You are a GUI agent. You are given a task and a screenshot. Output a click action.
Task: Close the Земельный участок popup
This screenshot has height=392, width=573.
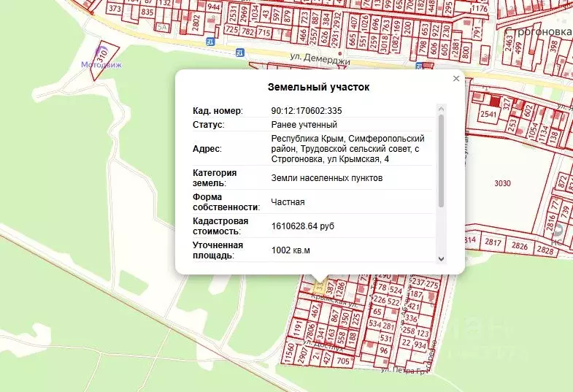(x=456, y=79)
